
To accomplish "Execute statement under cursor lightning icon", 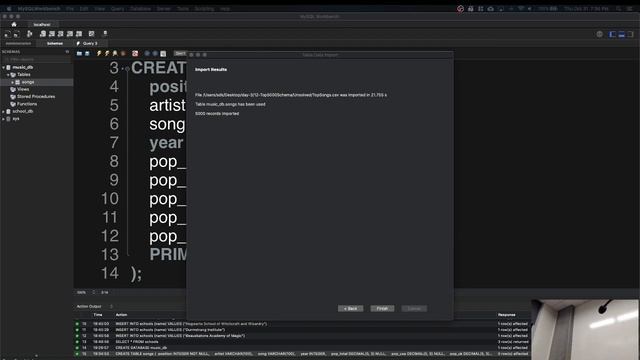I will coord(107,53).
